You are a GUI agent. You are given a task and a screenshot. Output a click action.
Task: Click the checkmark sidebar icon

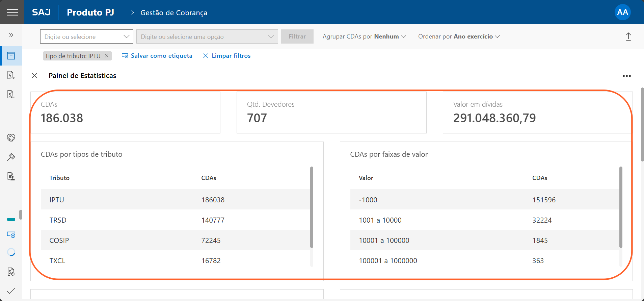click(11, 291)
